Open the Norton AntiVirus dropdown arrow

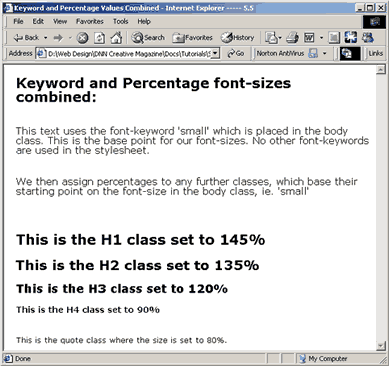325,53
